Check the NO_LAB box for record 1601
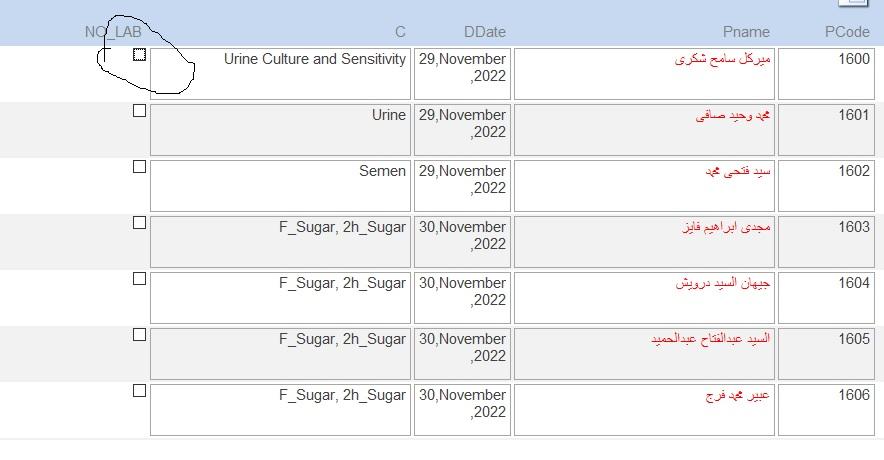Screen dimensions: 884x460 [139, 110]
